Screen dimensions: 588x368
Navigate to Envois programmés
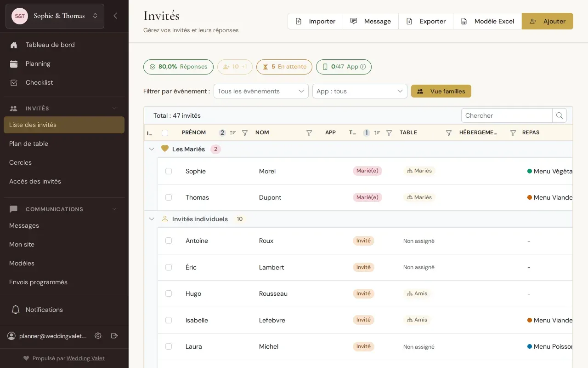(64, 282)
